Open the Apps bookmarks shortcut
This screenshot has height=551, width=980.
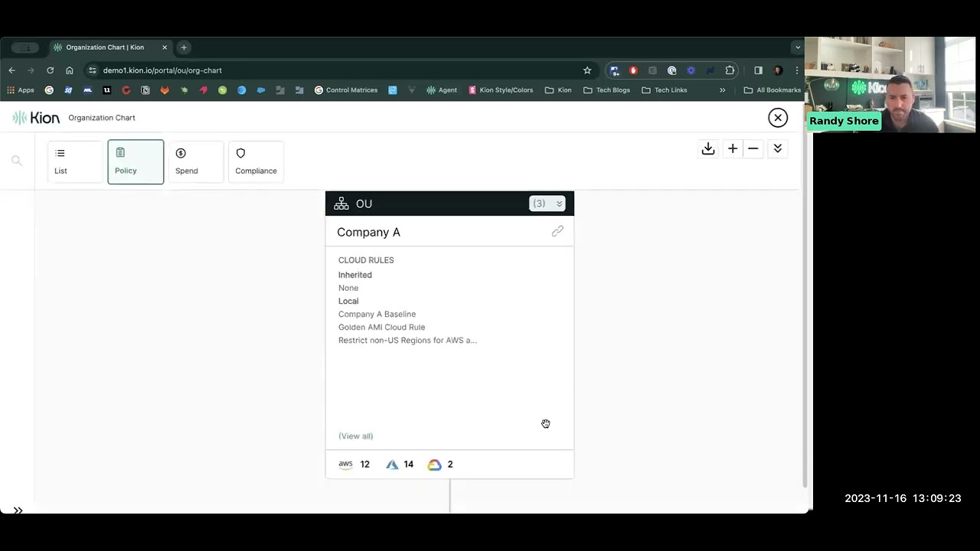pos(21,90)
